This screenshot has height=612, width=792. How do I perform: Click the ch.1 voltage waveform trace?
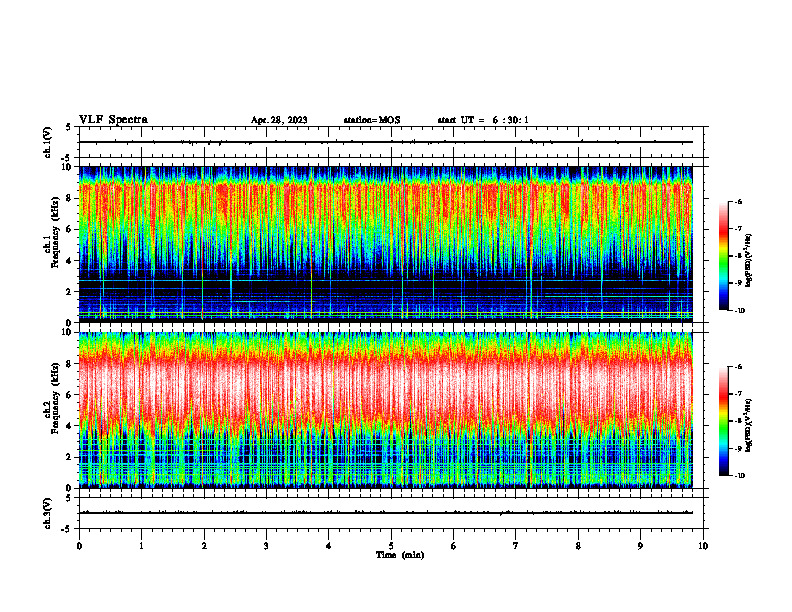385,142
